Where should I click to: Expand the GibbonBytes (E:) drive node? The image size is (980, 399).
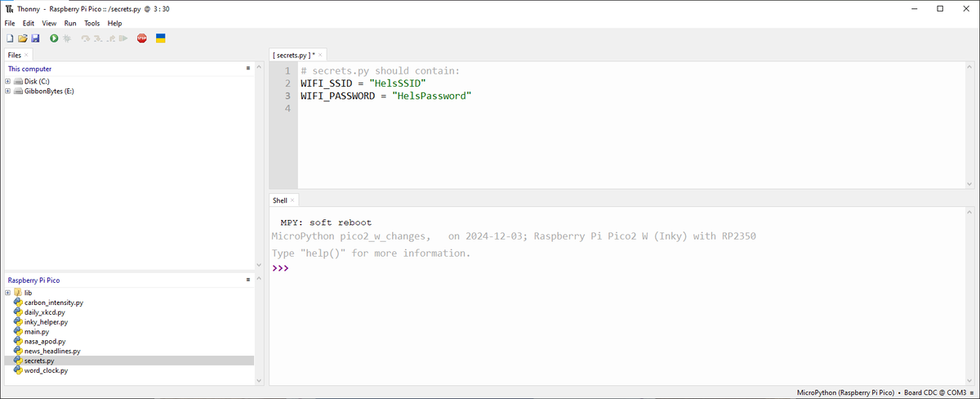point(7,92)
